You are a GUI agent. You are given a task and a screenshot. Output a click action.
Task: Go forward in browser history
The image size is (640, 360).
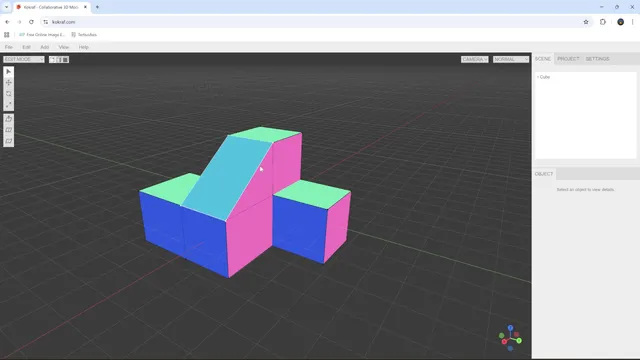[19, 22]
